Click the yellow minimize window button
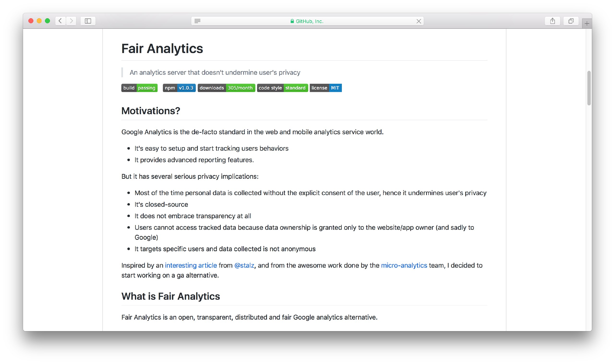The image size is (615, 364). [x=39, y=21]
